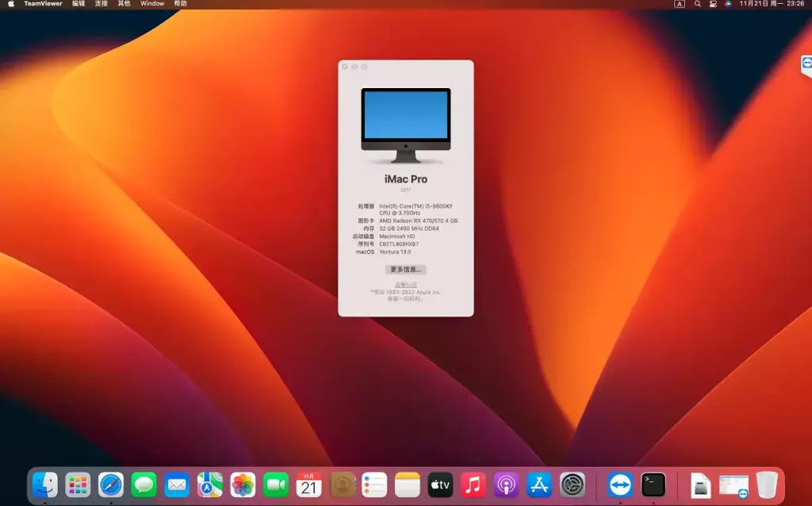
Task: Click the AMD Radeon RX 470/570 text
Action: 419,220
